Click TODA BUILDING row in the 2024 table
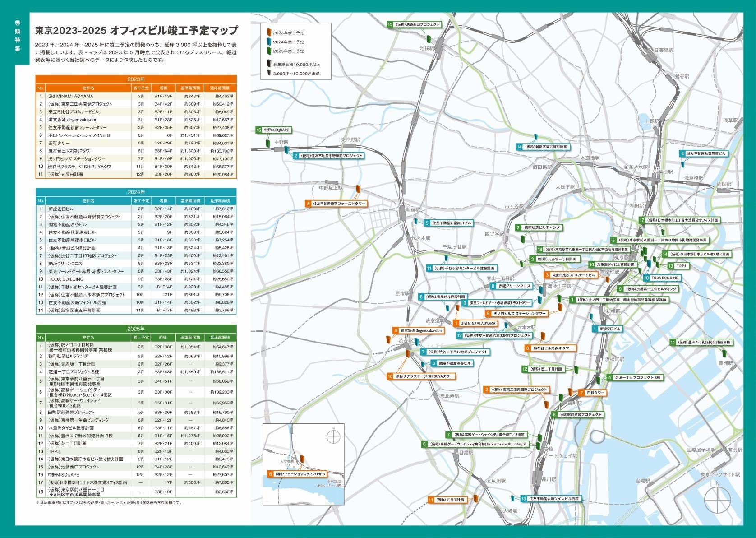This screenshot has height=538, width=756. point(136,279)
